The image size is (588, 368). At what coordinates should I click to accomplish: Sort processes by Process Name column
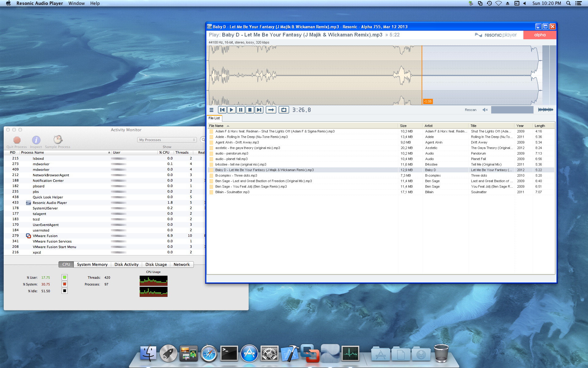[32, 152]
